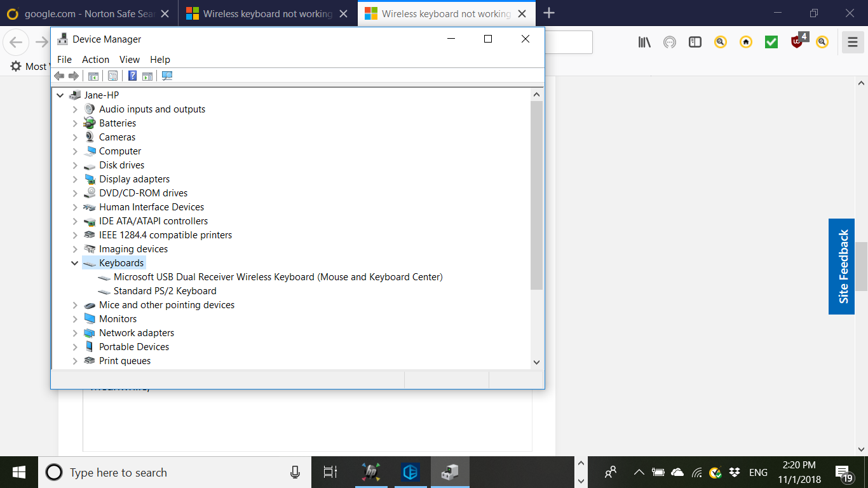Expand Human Interface Devices node
This screenshot has height=488, width=868.
point(75,207)
